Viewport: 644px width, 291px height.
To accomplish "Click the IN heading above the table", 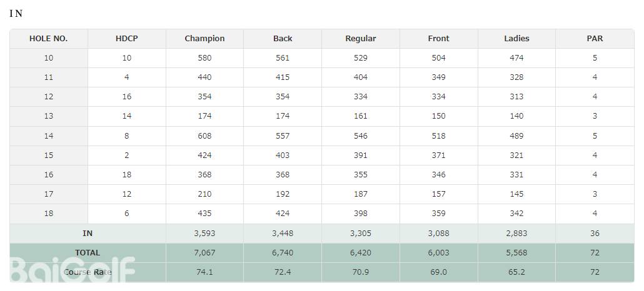I will 16,14.
